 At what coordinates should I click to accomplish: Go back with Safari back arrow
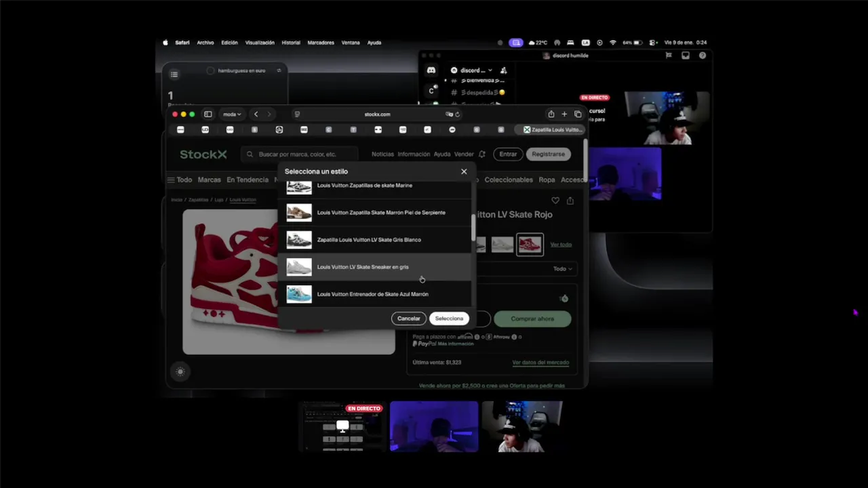[x=256, y=115]
